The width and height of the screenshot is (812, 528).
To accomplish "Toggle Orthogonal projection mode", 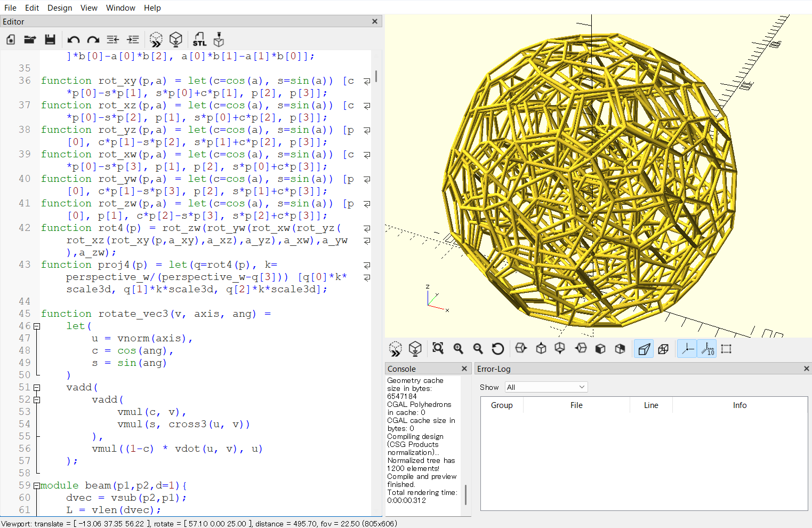I will click(x=664, y=349).
